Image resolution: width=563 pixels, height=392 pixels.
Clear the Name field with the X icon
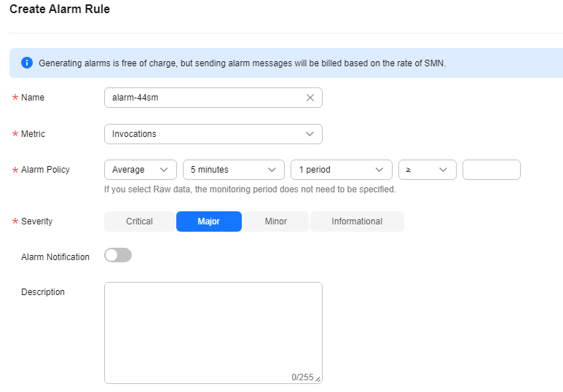pos(310,98)
